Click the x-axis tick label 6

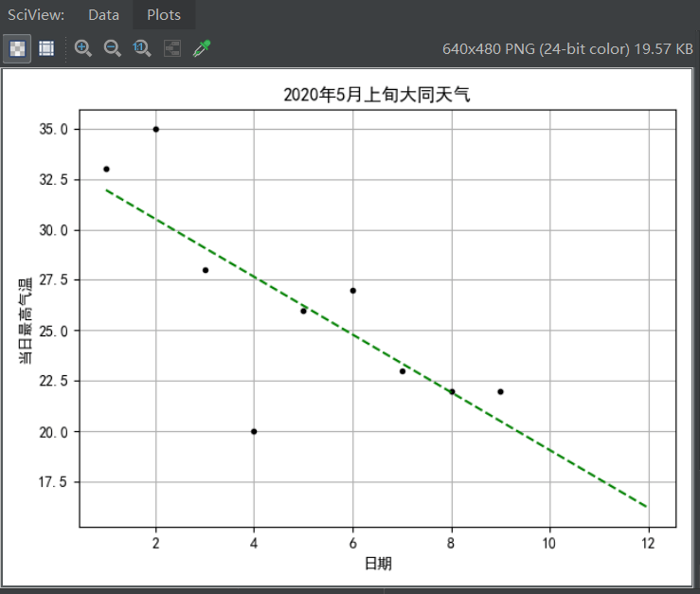(x=353, y=544)
